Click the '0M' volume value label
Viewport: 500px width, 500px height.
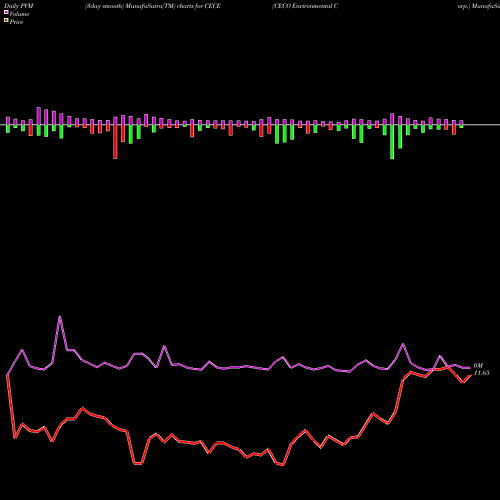tap(478, 366)
